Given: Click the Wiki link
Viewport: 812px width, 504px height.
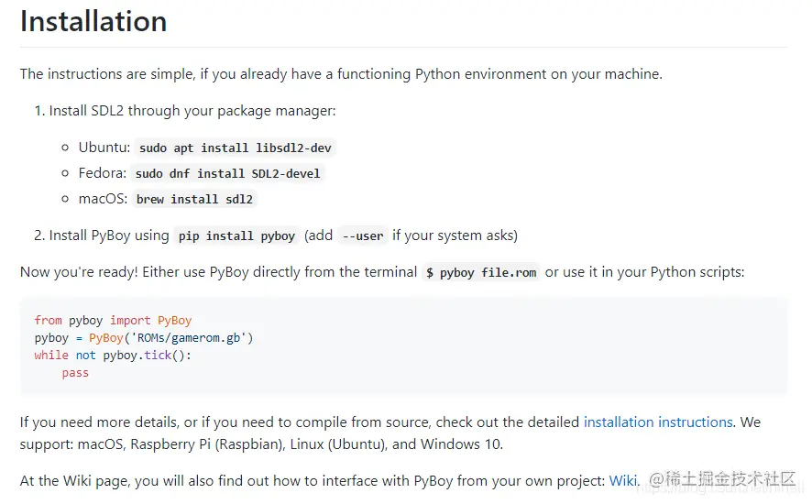Looking at the screenshot, I should [623, 480].
